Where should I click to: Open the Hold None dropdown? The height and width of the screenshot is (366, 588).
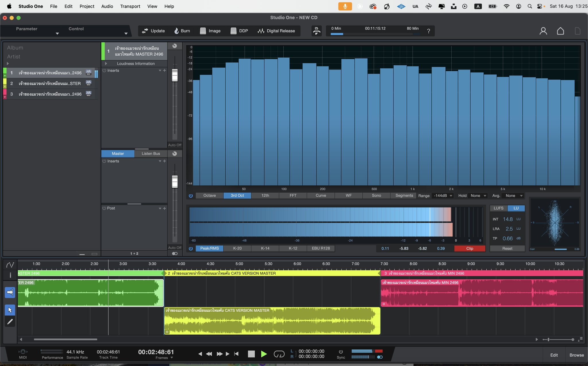[x=478, y=196]
